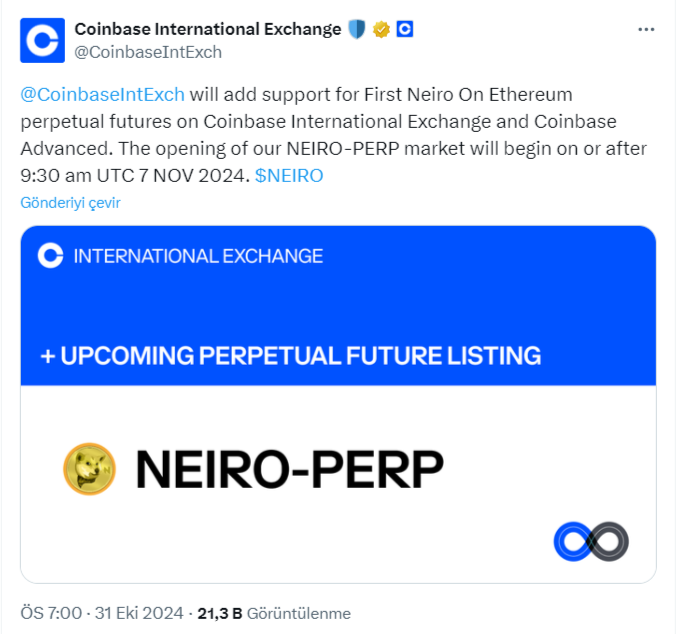The width and height of the screenshot is (685, 634).
Task: Click the Coinbase profile avatar
Action: pyautogui.click(x=42, y=40)
